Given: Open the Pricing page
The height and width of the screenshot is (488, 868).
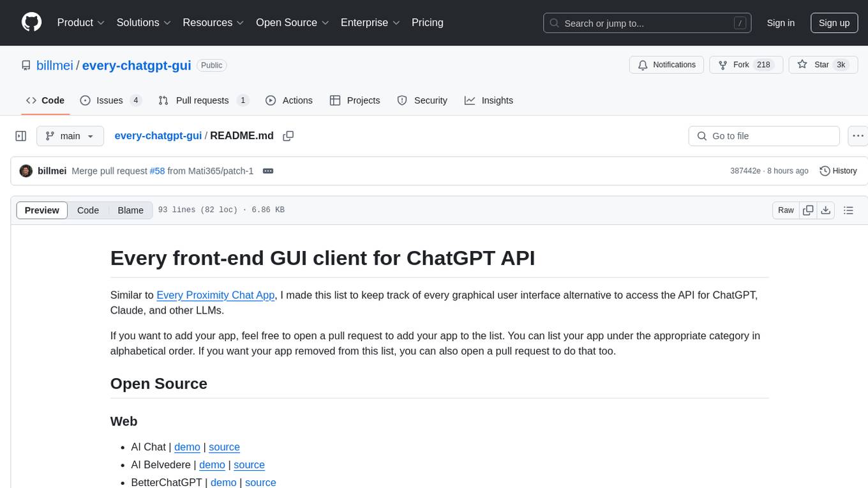Looking at the screenshot, I should (x=428, y=22).
